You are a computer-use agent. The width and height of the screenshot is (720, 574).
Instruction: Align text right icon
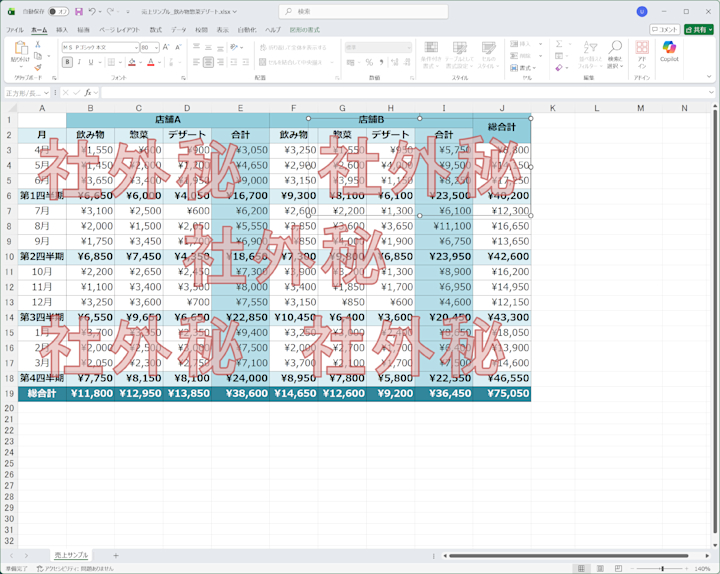[x=221, y=62]
